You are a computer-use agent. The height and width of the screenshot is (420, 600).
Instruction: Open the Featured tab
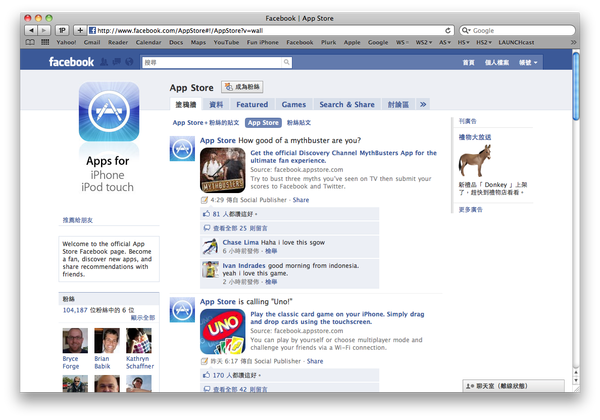point(252,104)
